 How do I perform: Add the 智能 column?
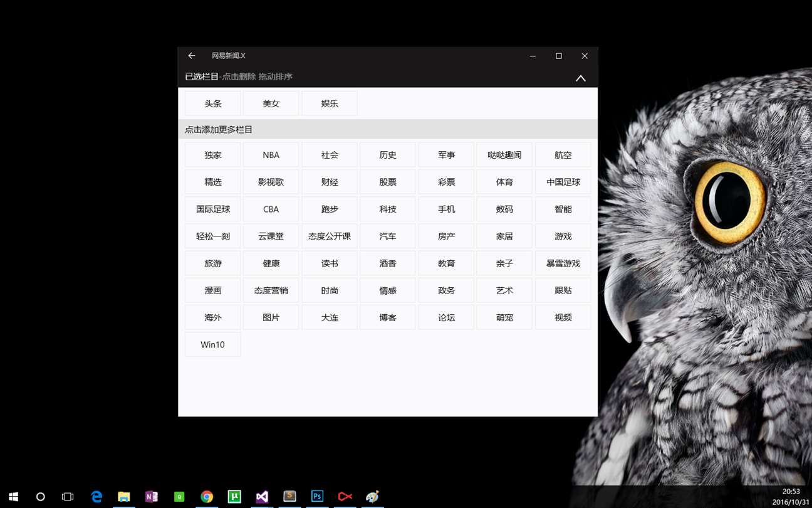563,209
